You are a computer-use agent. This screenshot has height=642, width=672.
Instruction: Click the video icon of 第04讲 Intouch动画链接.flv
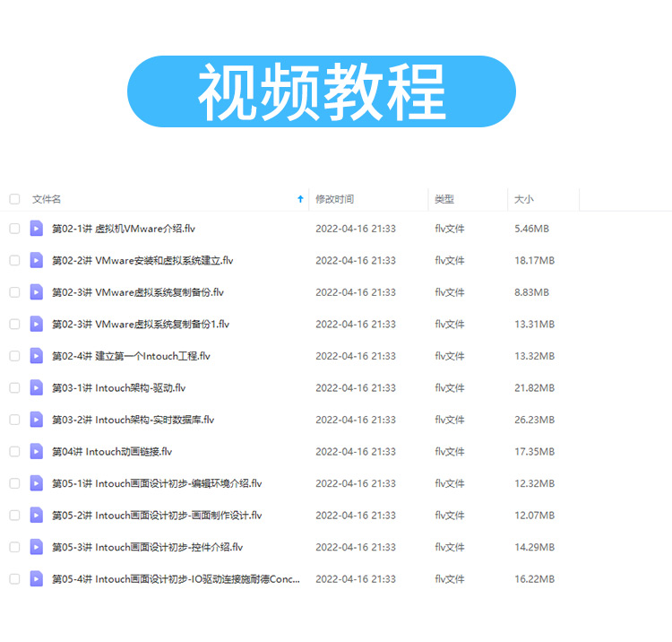tap(37, 452)
